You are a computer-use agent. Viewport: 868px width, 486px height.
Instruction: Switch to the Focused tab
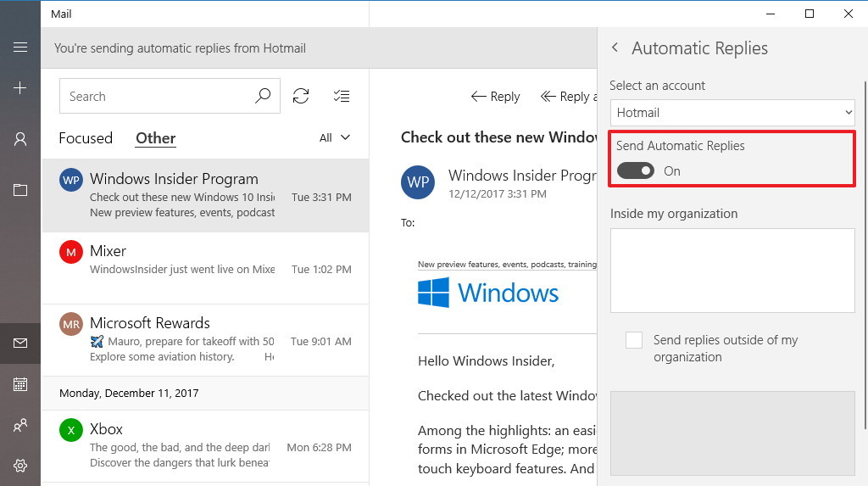coord(86,138)
